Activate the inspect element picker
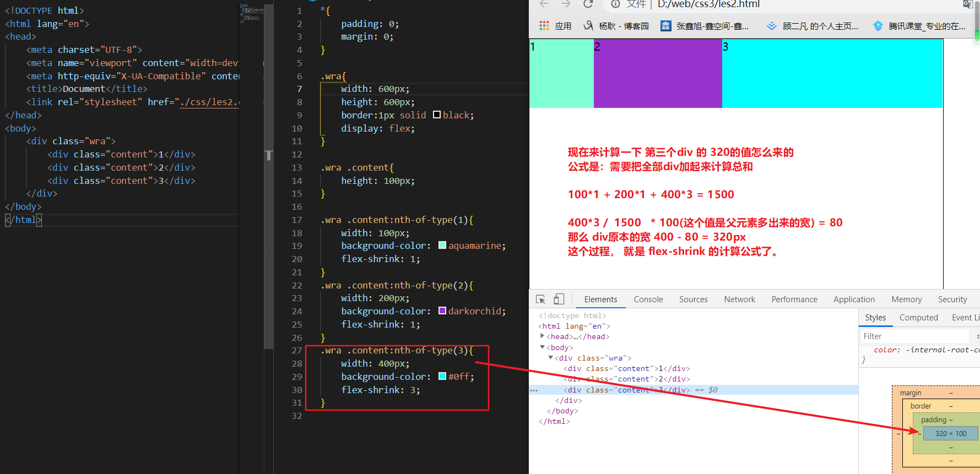The height and width of the screenshot is (474, 980). pyautogui.click(x=540, y=299)
